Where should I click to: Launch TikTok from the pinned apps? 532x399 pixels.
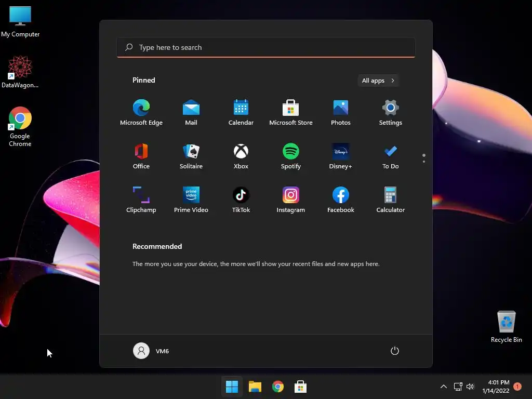click(241, 200)
